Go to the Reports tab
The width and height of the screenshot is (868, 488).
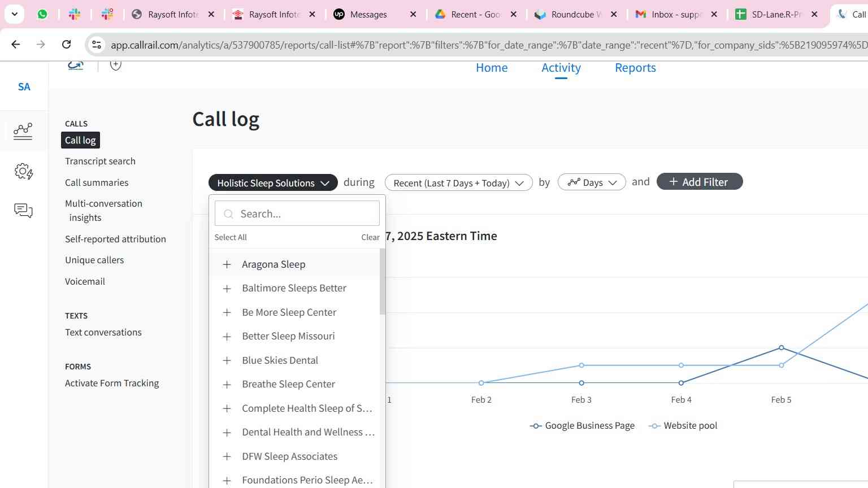pos(635,68)
